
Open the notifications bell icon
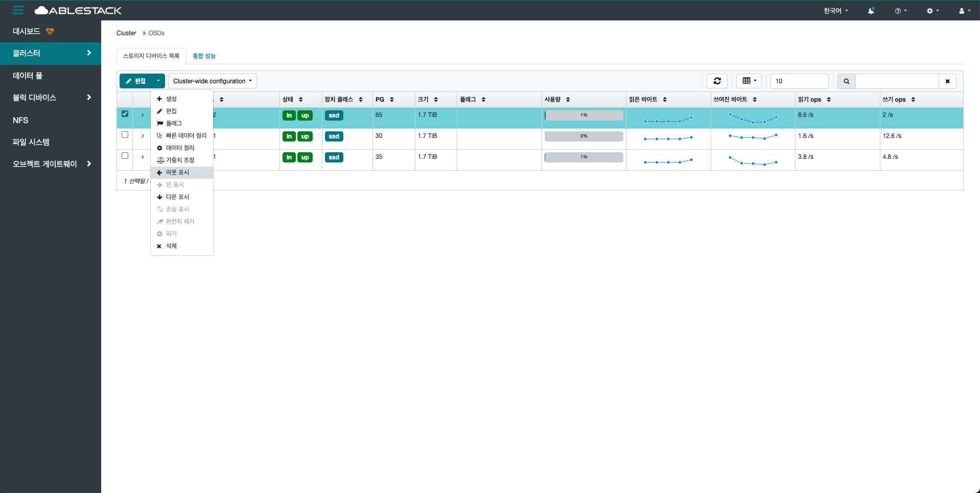click(x=871, y=11)
